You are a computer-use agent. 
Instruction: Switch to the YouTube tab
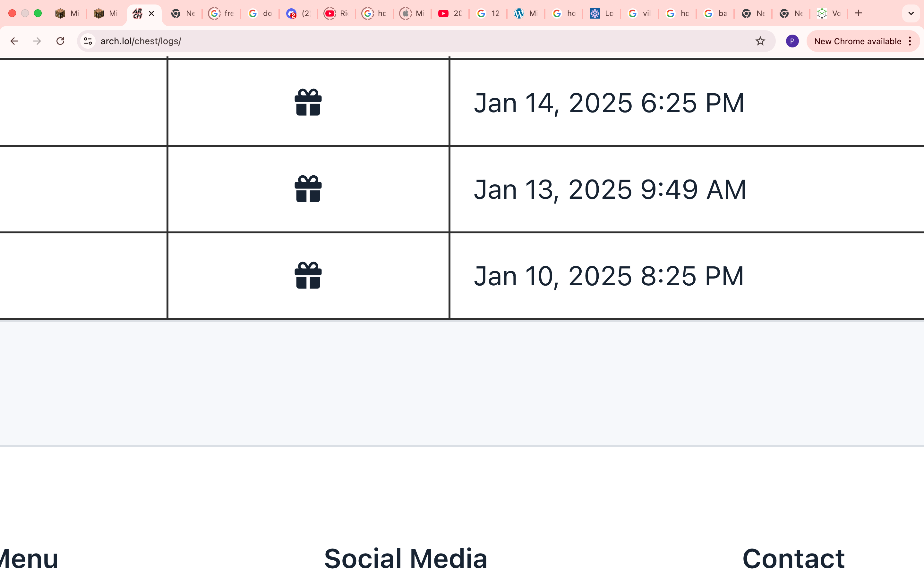450,13
